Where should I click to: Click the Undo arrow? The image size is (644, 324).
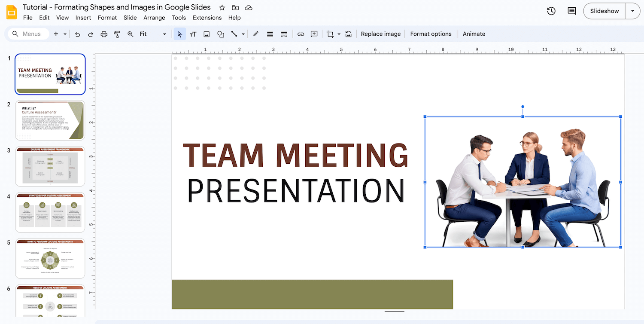coord(77,34)
